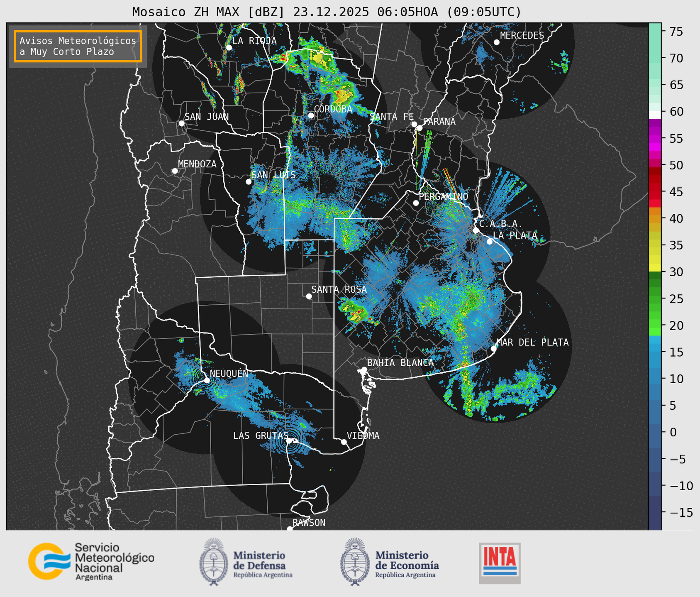
Task: Click the 30 colorbar tick label
Action: tap(676, 272)
